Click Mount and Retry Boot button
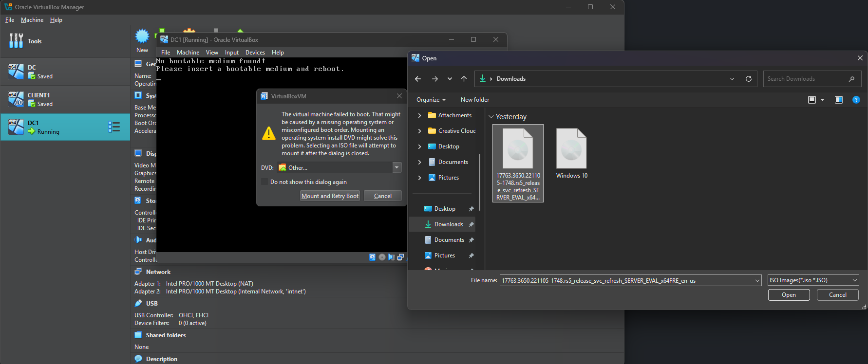This screenshot has width=868, height=364. pyautogui.click(x=330, y=196)
